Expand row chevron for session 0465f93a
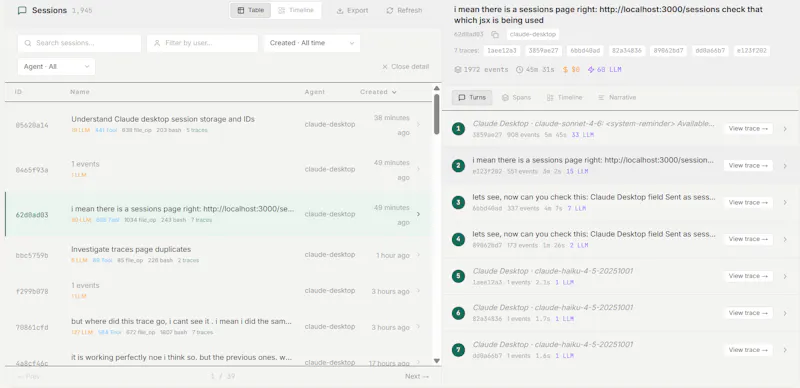 click(x=418, y=169)
